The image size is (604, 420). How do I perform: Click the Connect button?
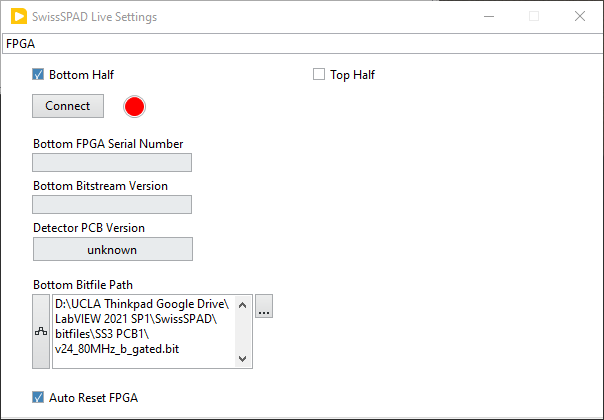(x=68, y=106)
